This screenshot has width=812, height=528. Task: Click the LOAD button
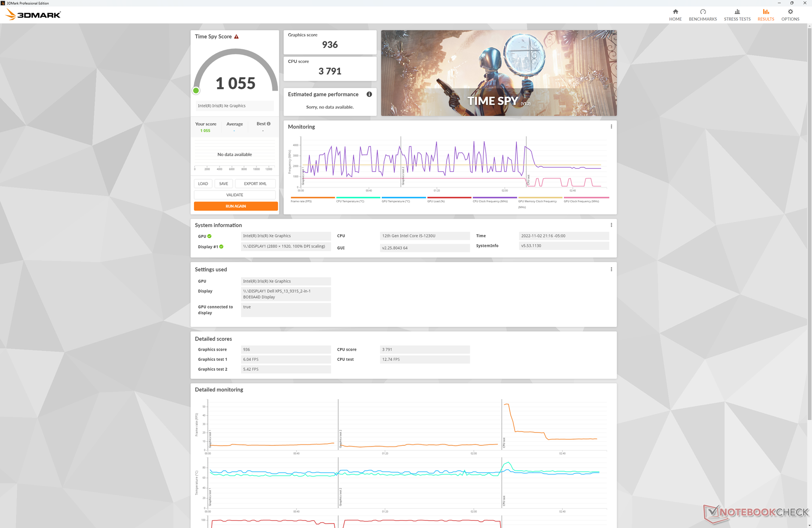pyautogui.click(x=203, y=184)
